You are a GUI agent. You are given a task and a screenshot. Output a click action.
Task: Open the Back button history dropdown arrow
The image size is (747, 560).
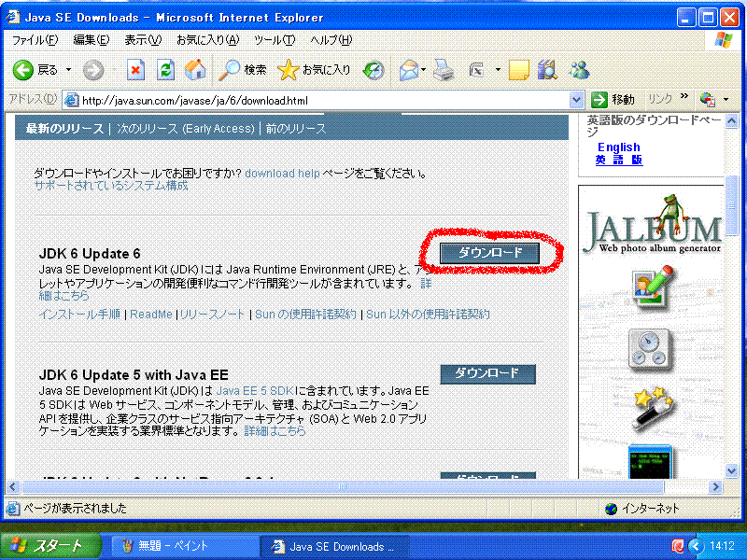point(68,70)
